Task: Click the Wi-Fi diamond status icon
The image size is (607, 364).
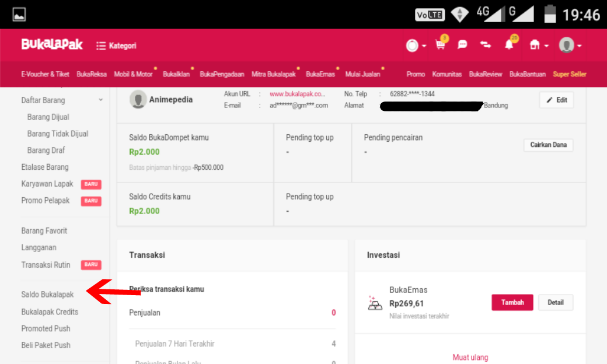Action: coord(459,15)
